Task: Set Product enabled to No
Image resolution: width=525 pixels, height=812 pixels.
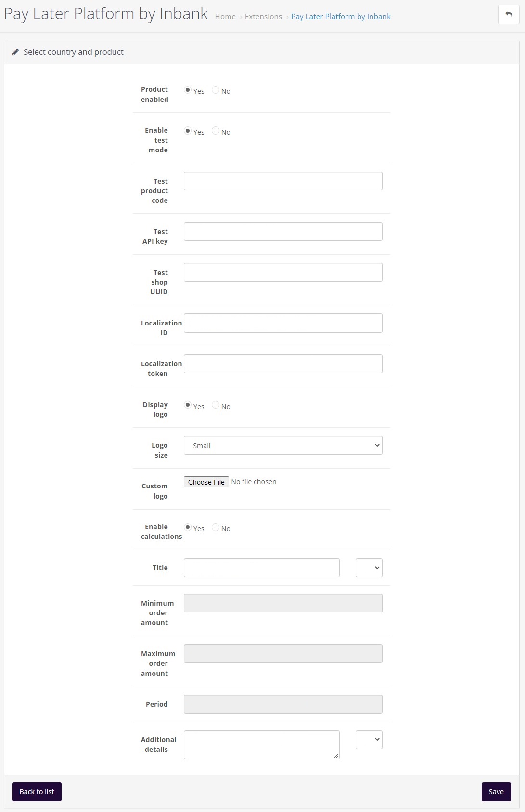Action: pos(216,90)
